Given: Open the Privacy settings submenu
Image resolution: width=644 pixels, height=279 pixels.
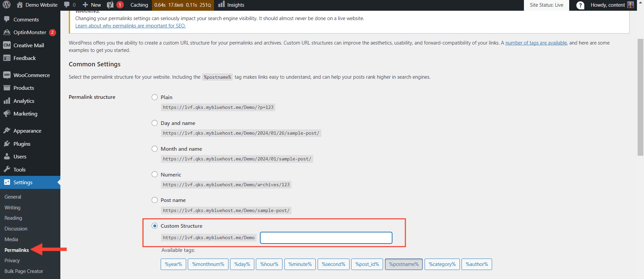Looking at the screenshot, I should point(12,260).
